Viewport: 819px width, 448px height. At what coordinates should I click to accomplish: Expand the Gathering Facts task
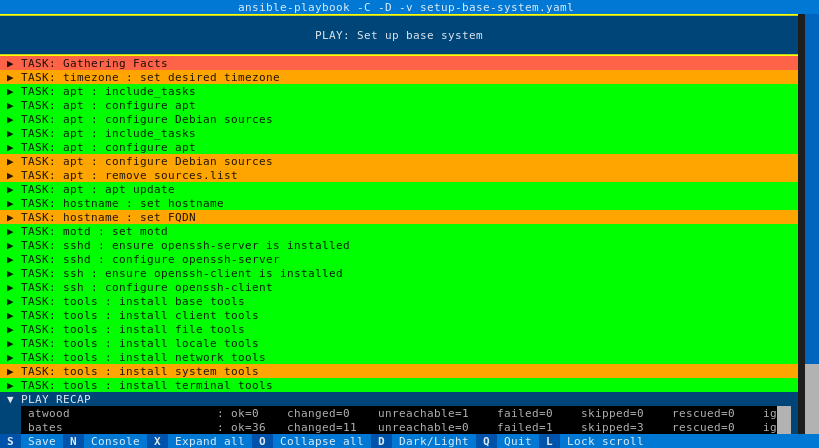[x=399, y=63]
